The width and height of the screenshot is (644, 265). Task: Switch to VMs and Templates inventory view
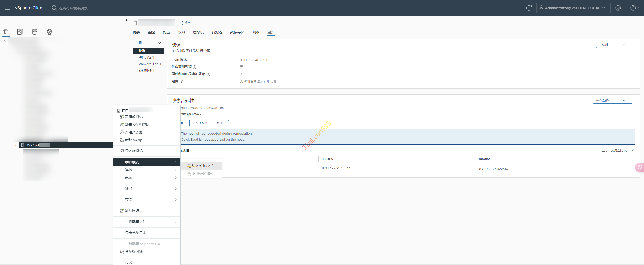[20, 32]
